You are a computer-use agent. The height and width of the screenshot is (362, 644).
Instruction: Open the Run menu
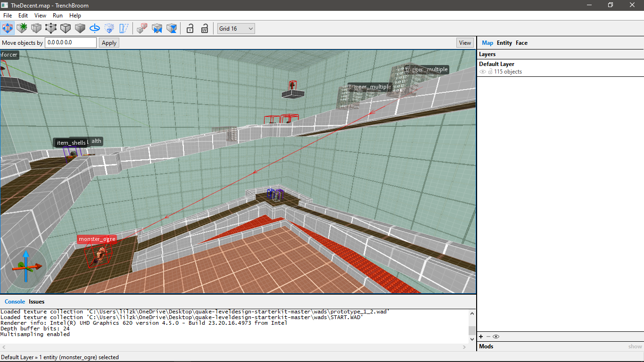[x=58, y=16]
